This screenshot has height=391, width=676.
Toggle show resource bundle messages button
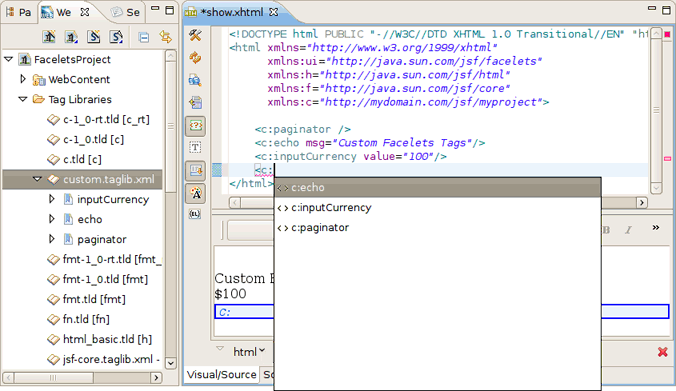coord(195,171)
